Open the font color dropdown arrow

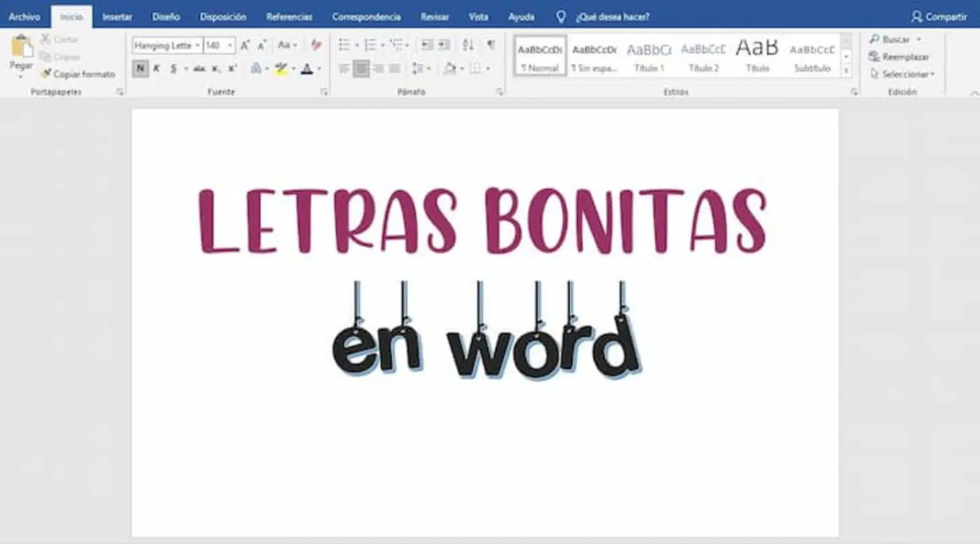point(319,69)
